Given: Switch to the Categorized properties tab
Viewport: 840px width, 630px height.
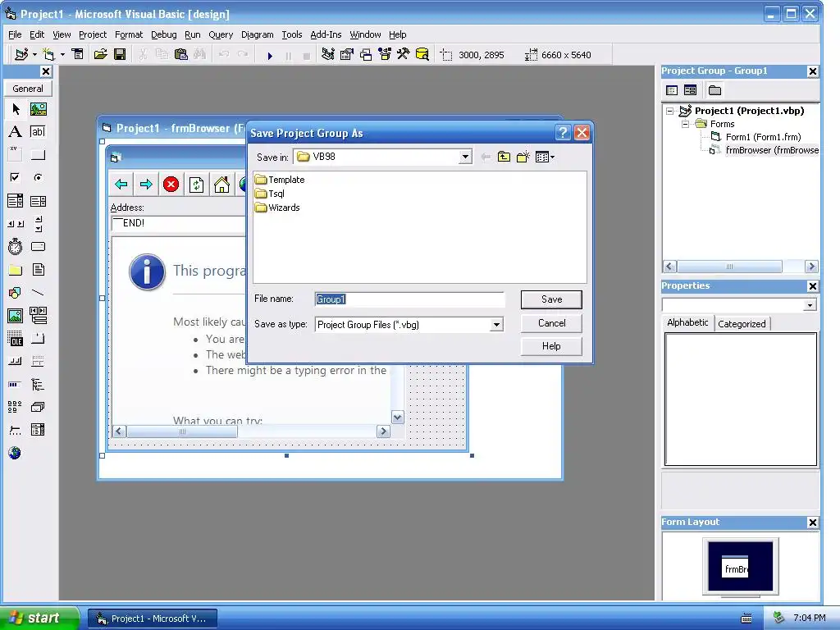Looking at the screenshot, I should point(742,323).
